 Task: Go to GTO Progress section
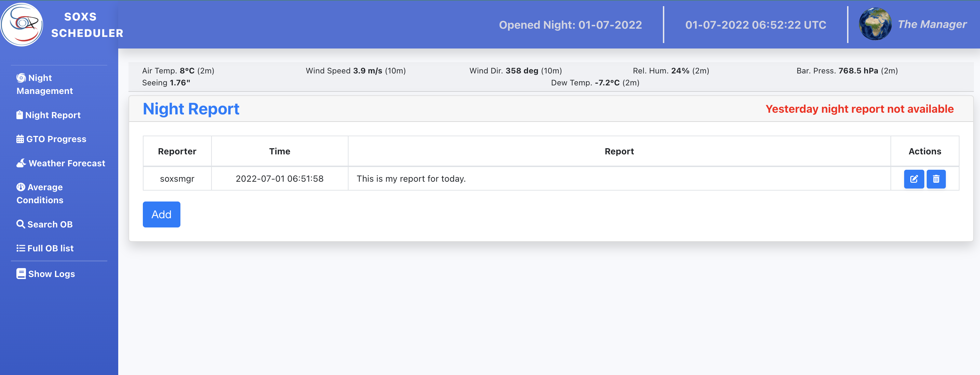click(56, 139)
